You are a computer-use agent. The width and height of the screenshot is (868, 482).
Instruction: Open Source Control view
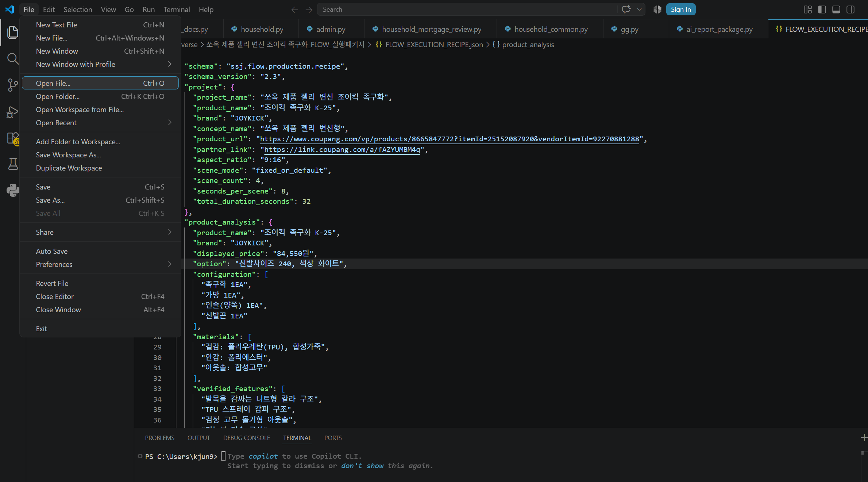coord(13,85)
